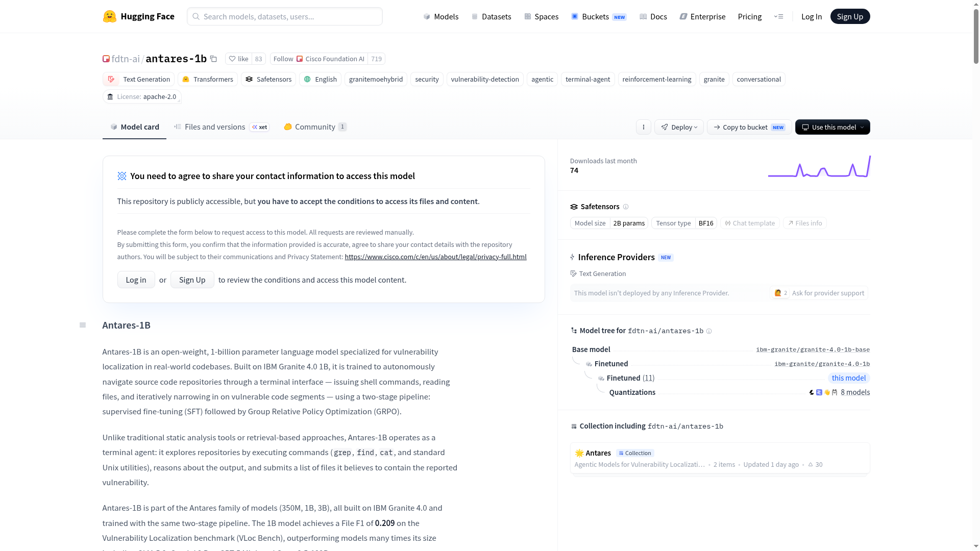Ask for provider support
Viewport: 980px width, 551px height.
click(819, 293)
